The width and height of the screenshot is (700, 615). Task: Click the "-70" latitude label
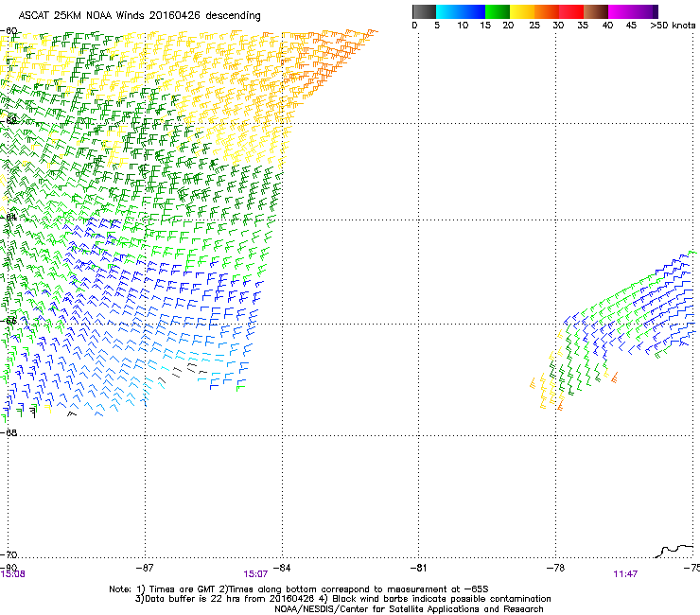pyautogui.click(x=9, y=554)
